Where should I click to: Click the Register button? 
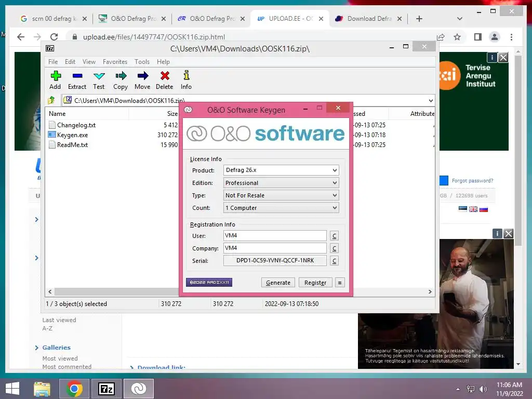[x=315, y=282]
